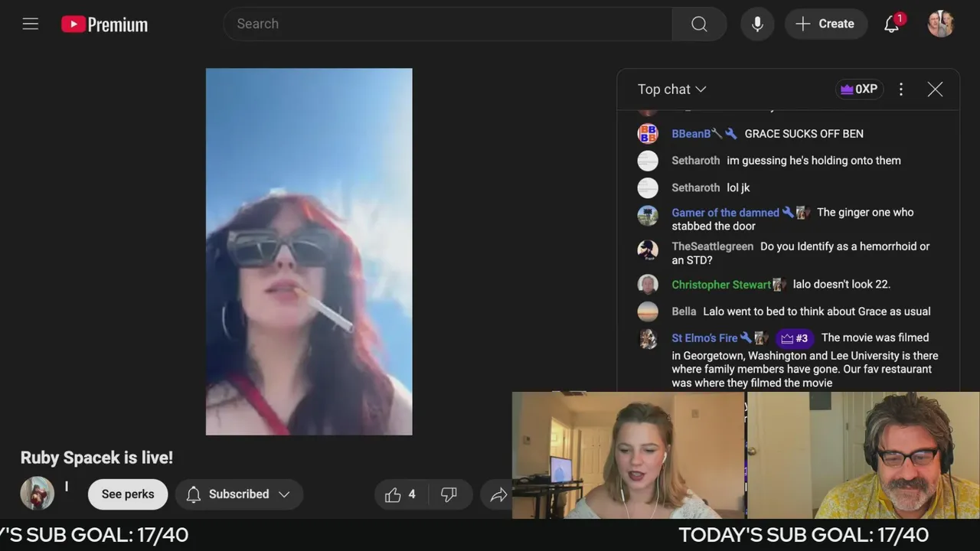
Task: Click the See perks button
Action: pyautogui.click(x=128, y=494)
